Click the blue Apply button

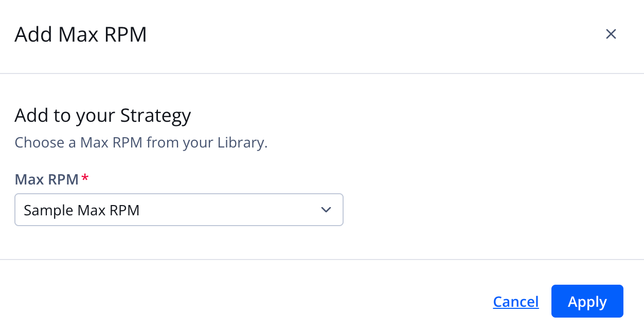(587, 301)
